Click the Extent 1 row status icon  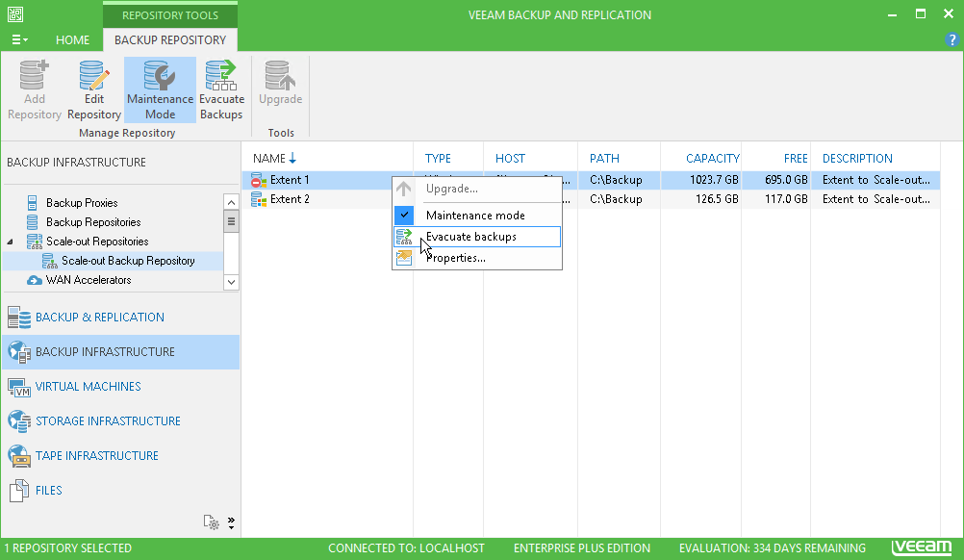(x=258, y=180)
